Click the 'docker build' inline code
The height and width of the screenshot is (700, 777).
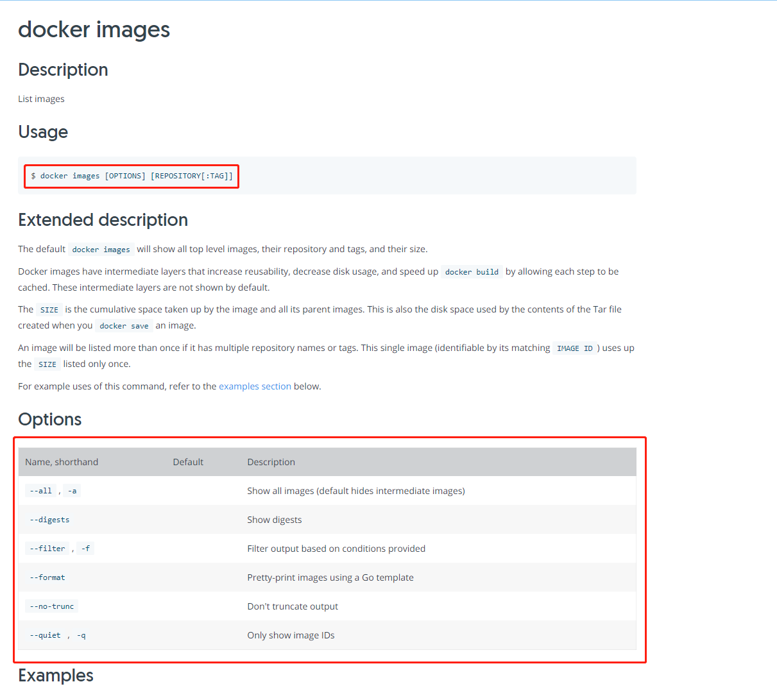pyautogui.click(x=472, y=272)
